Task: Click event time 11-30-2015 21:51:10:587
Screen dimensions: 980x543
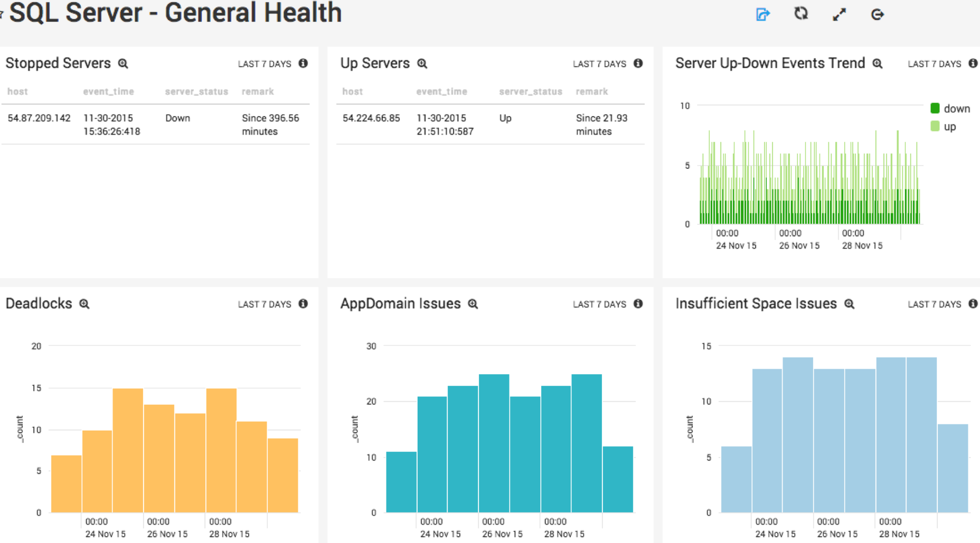Action: coord(445,125)
